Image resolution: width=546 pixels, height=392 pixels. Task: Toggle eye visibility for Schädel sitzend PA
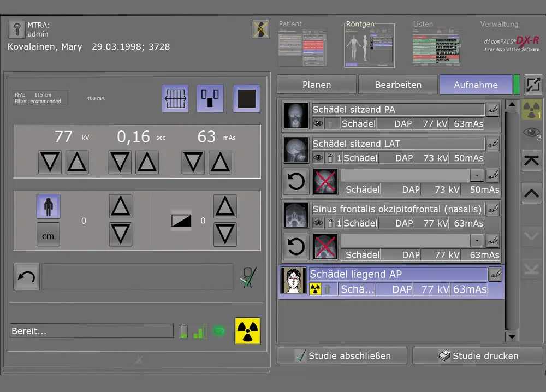click(x=318, y=124)
